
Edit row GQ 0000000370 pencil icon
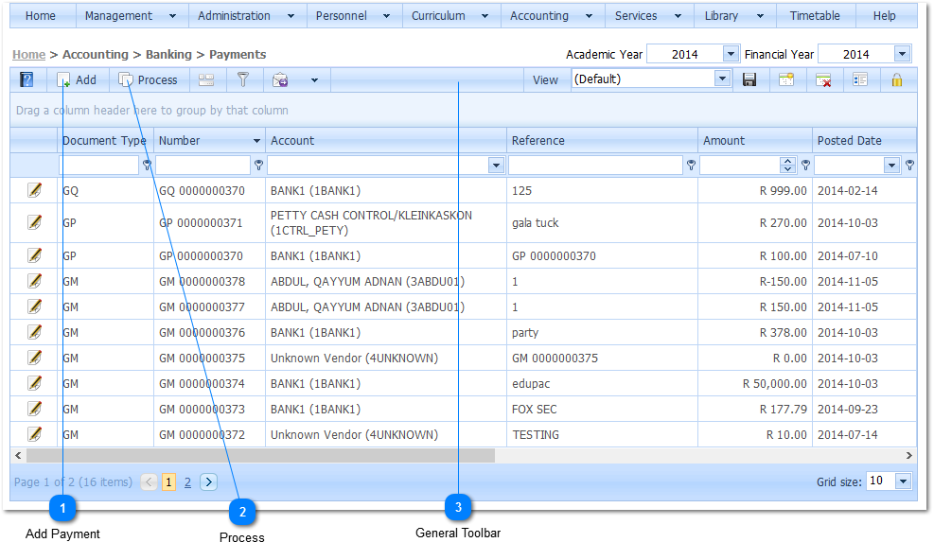(x=35, y=190)
